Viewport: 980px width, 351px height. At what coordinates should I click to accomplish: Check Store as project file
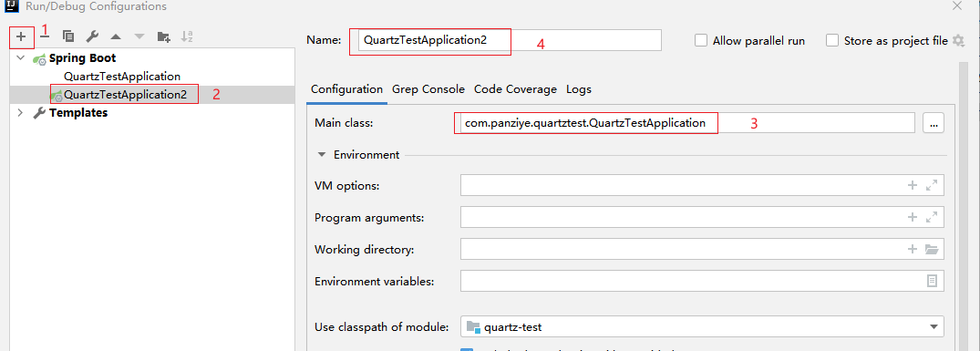[x=832, y=41]
